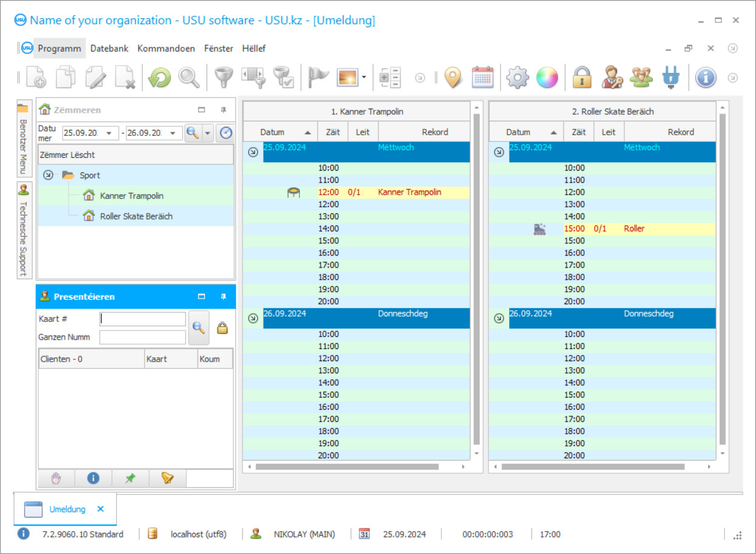Viewport: 756px width, 554px height.
Task: Click the flag toolbar icon
Action: 318,78
